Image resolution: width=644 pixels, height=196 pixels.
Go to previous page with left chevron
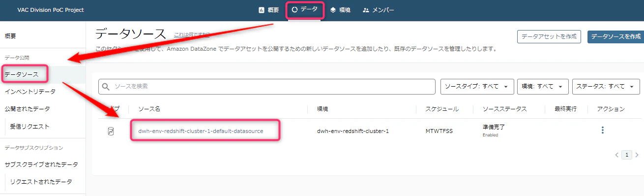[617, 155]
